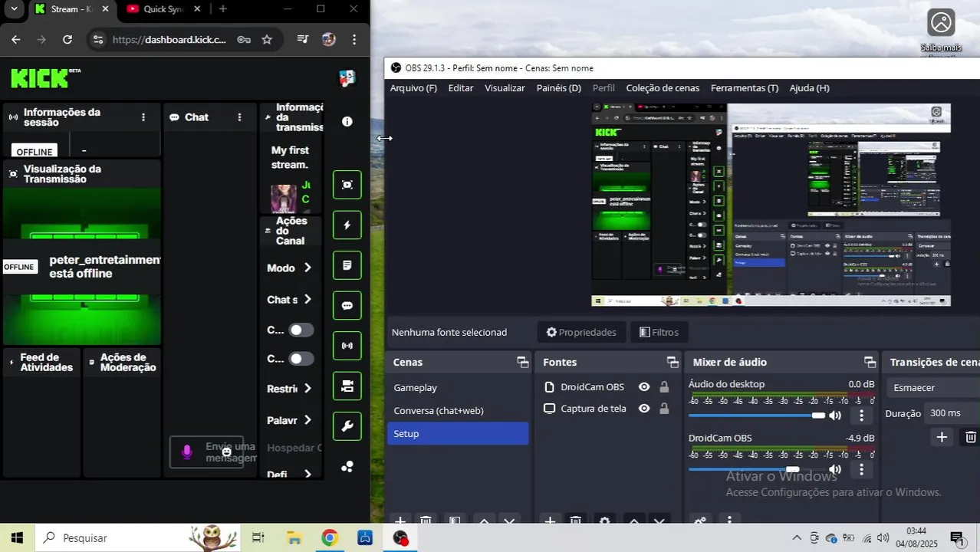Open Áudio do desktop three-dot options

coord(861,416)
